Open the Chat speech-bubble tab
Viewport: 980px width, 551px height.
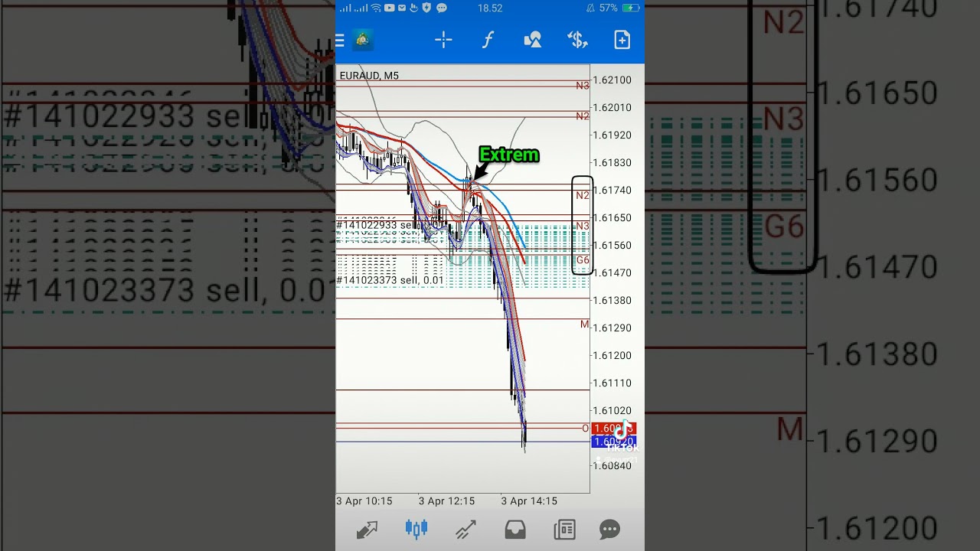coord(610,530)
